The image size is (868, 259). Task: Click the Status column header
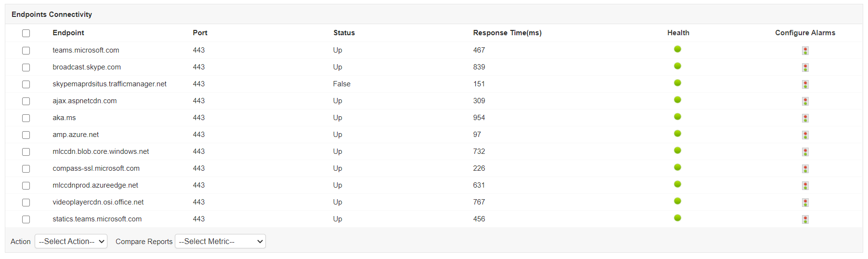pos(344,33)
